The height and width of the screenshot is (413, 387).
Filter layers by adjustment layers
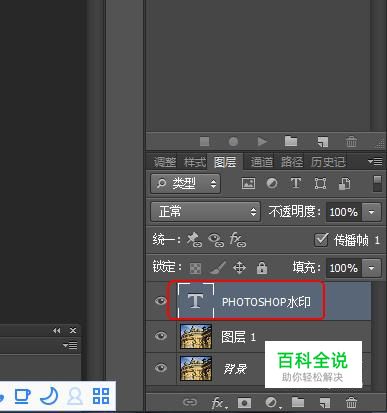tap(272, 183)
